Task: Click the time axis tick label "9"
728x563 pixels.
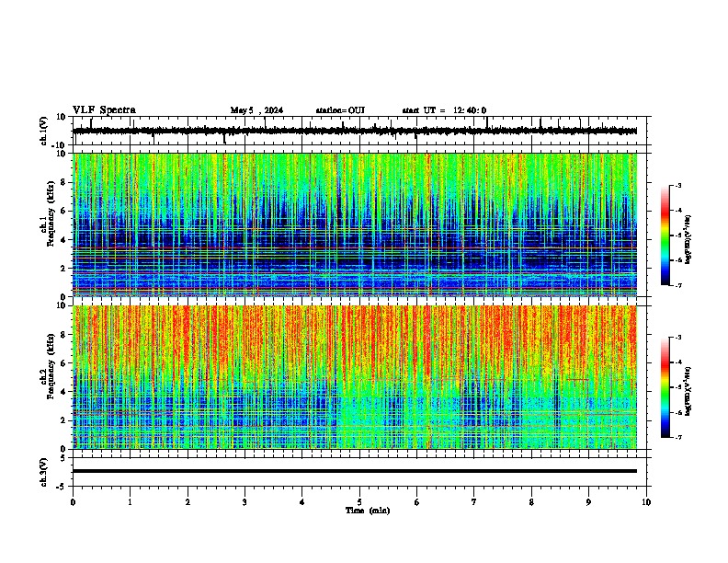Action: coord(588,502)
